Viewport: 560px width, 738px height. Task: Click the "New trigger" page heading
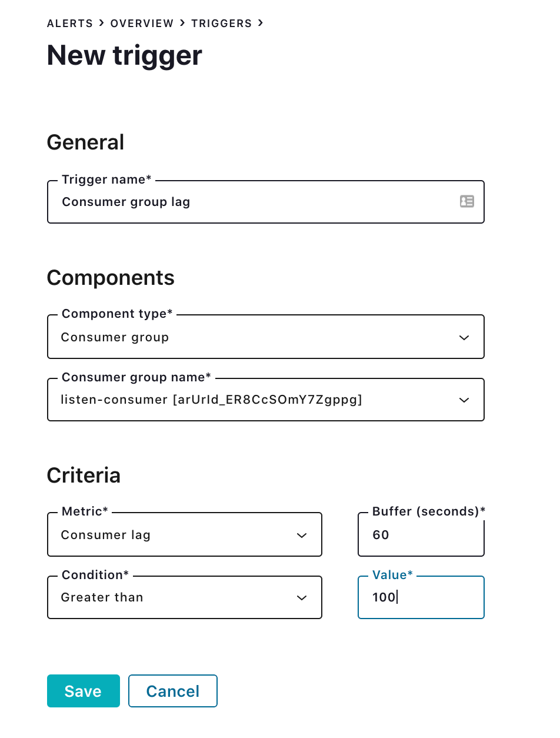[x=124, y=55]
